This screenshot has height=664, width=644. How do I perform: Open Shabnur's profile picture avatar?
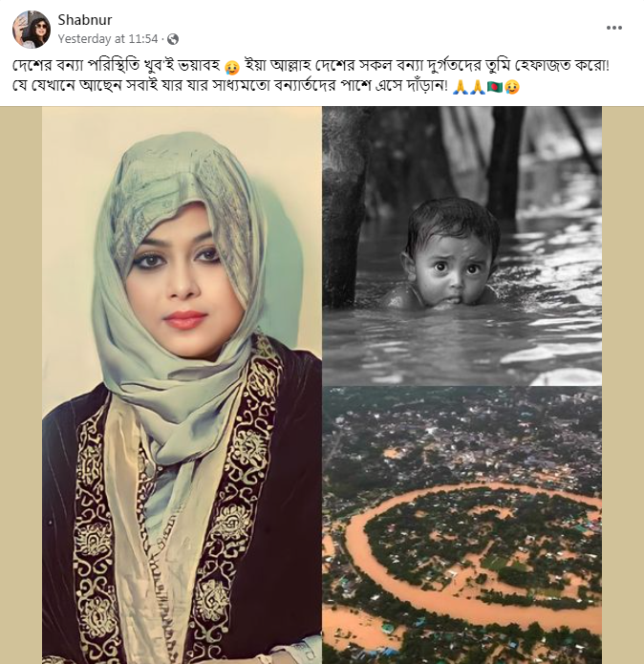pos(32,30)
